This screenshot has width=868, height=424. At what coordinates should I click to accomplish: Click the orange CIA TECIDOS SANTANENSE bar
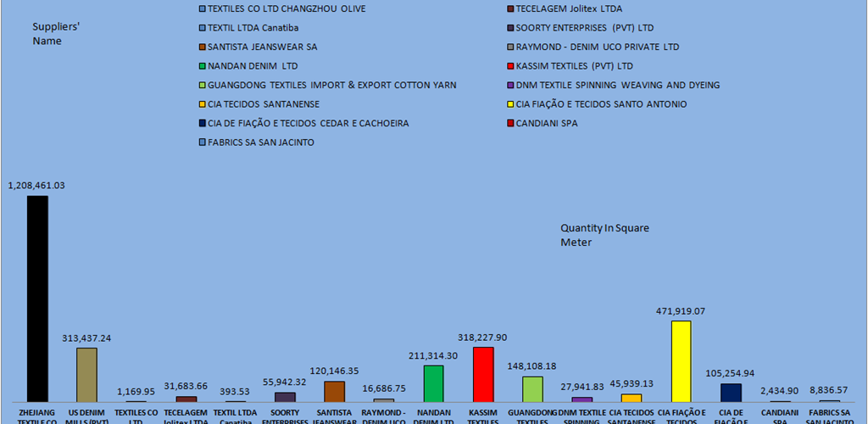coord(632,398)
